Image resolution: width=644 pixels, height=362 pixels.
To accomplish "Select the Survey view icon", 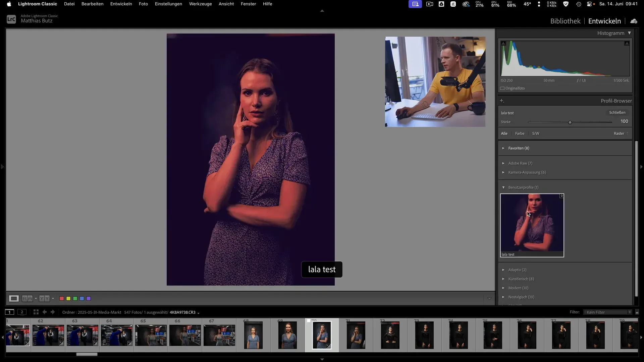I will coord(45,298).
